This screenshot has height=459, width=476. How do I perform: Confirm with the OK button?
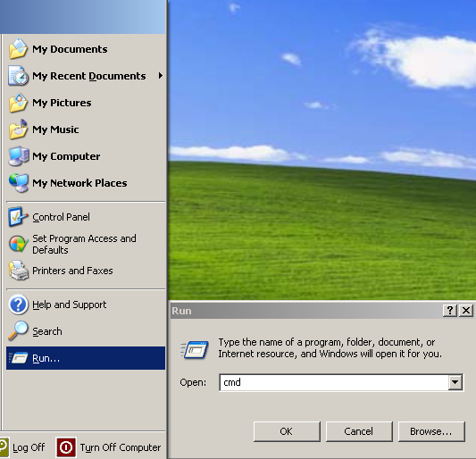[x=287, y=431]
